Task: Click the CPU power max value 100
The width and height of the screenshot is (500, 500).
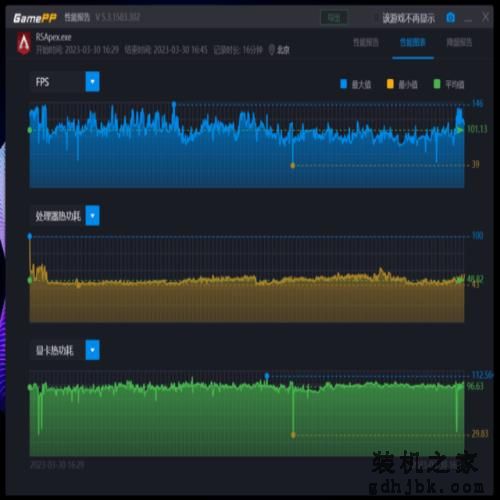Action: coord(477,236)
